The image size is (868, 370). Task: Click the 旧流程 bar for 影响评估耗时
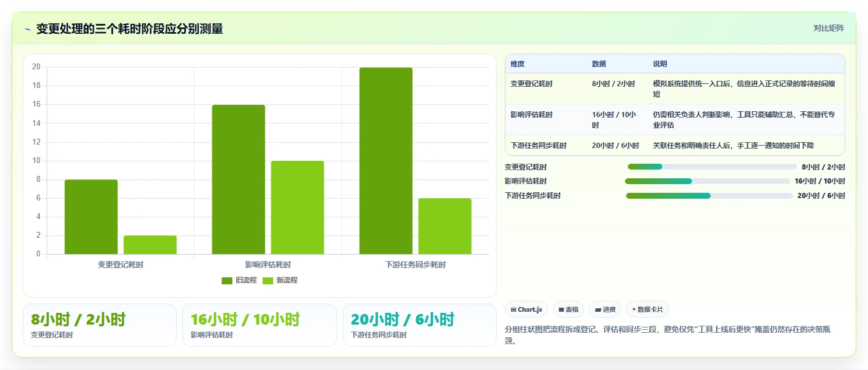click(238, 179)
